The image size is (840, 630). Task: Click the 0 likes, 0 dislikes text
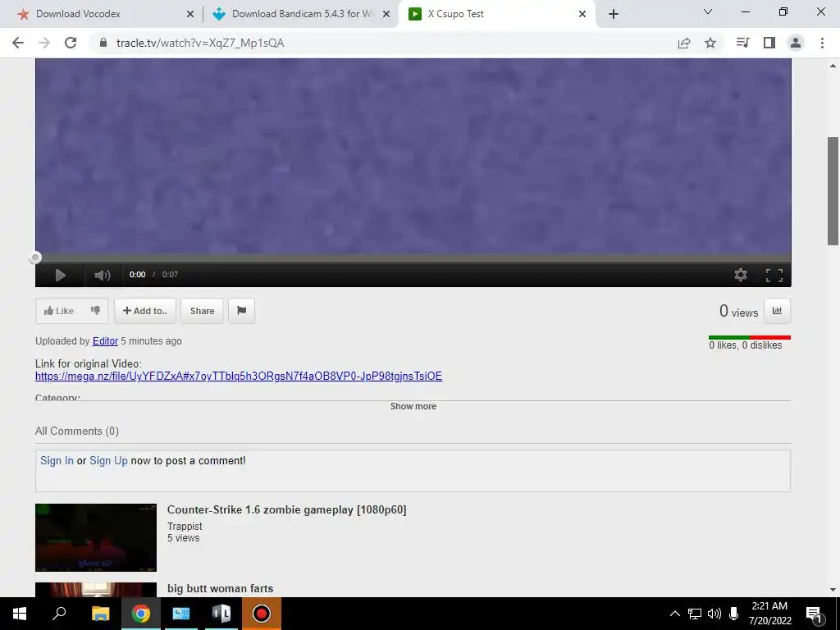746,345
